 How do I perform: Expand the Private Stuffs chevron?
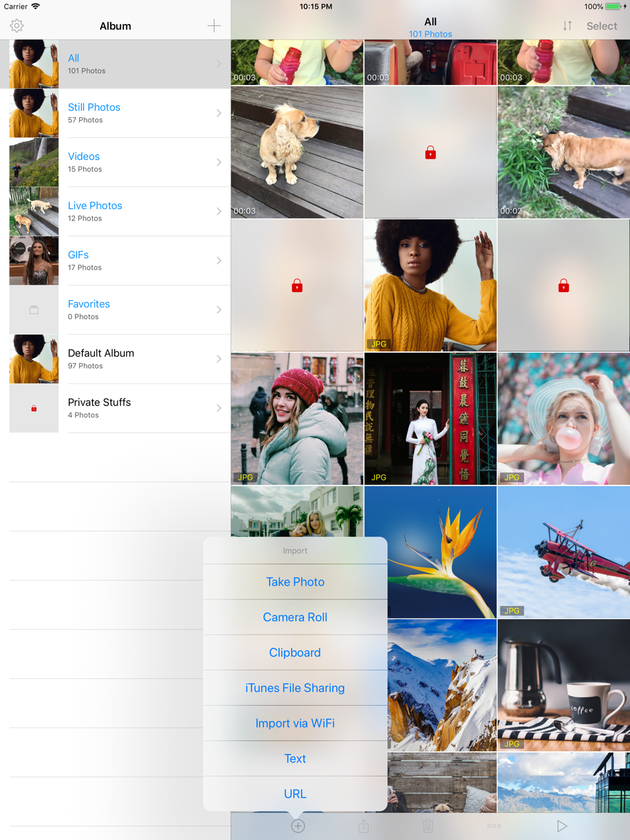219,408
